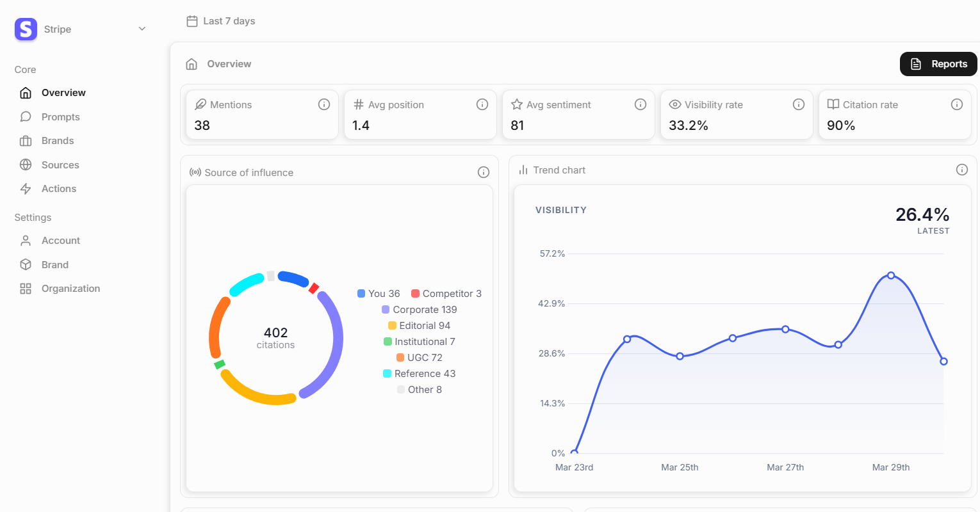This screenshot has width=980, height=512.
Task: Click the Avg sentiment info disclosure
Action: (x=641, y=104)
